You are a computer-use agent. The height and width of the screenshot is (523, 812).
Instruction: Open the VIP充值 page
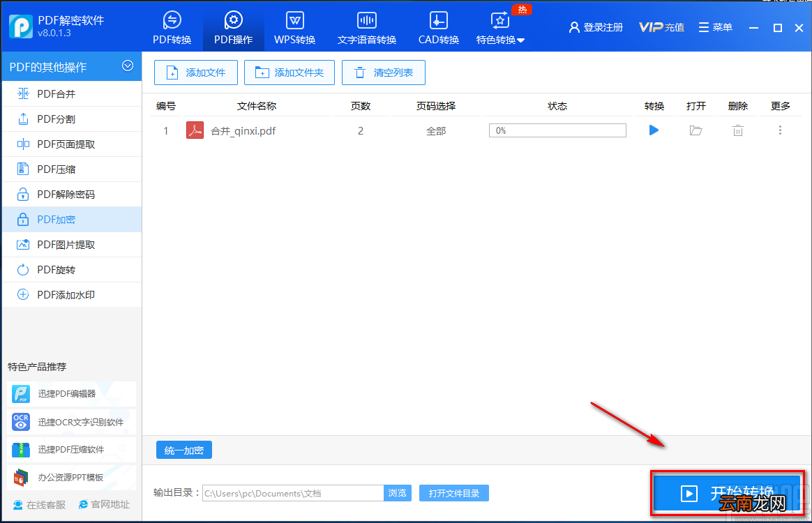(661, 27)
